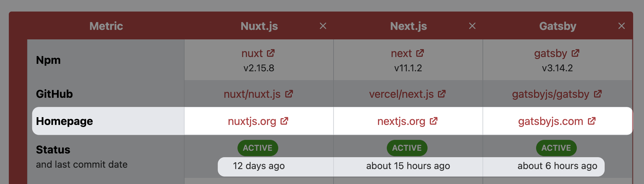Visit the nextjs.org homepage link
The image size is (644, 184).
click(x=401, y=121)
